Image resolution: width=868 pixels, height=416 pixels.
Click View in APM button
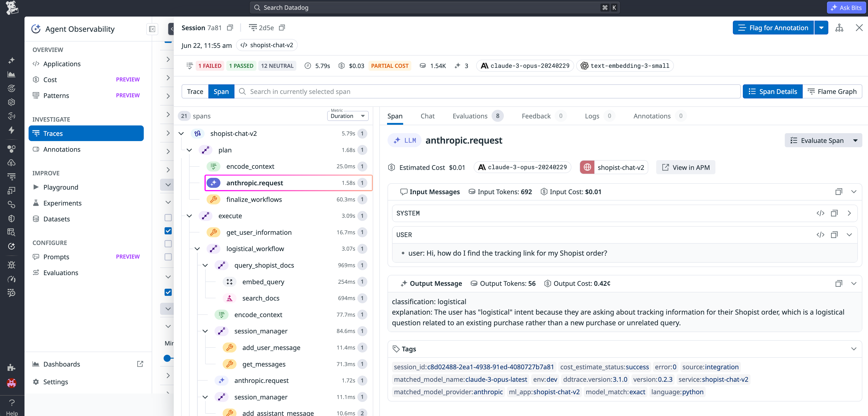(685, 167)
